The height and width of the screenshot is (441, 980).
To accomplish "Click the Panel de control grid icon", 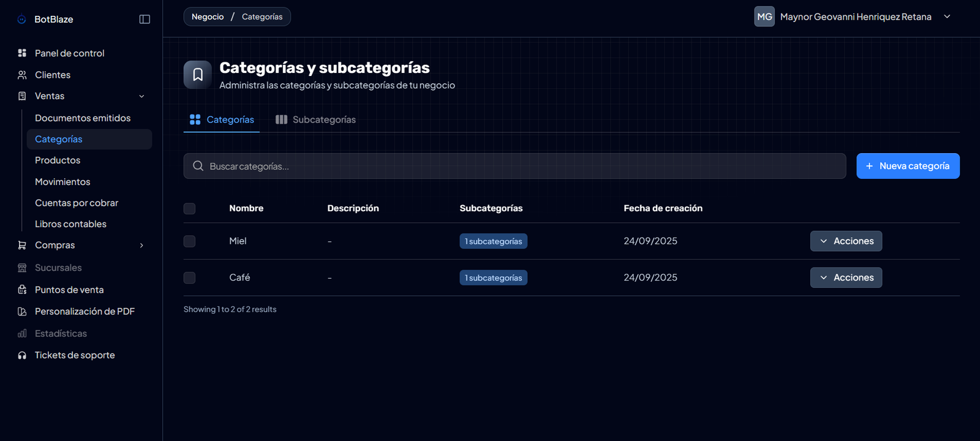I will 22,53.
